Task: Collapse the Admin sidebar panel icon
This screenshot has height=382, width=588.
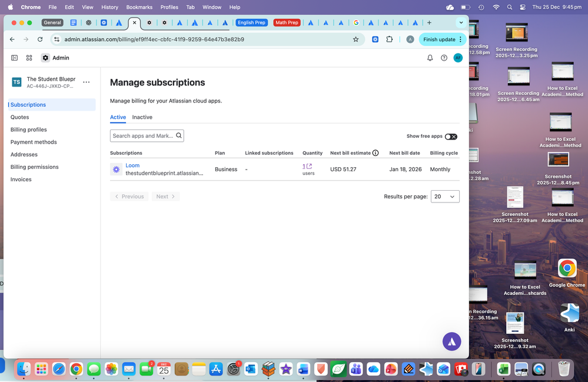Action: [x=14, y=58]
